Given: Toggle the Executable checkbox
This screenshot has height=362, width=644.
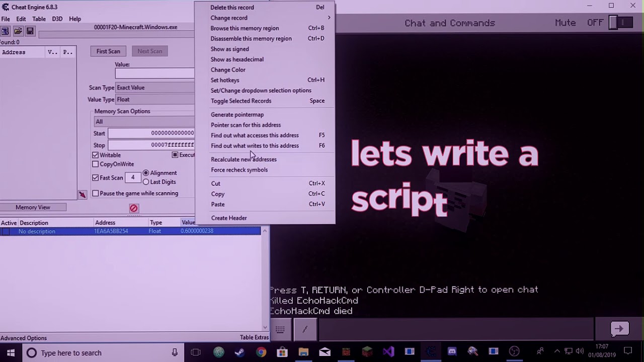Looking at the screenshot, I should [x=175, y=155].
